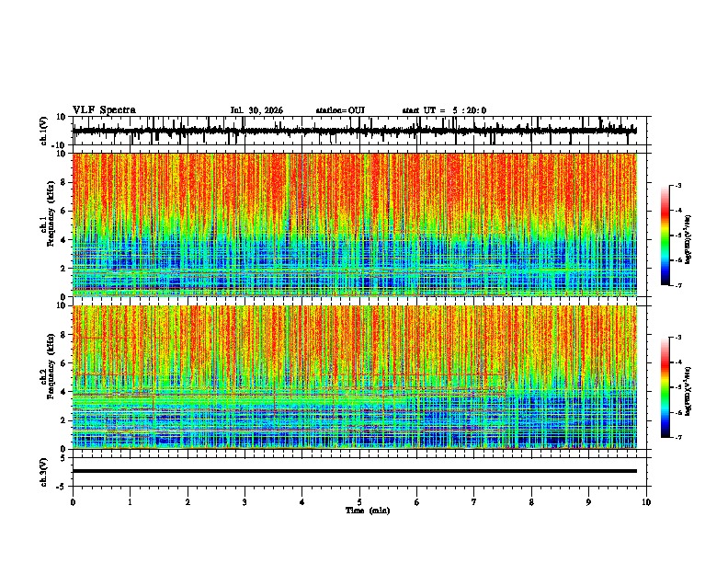Click the "5" tick on the time axis

click(359, 502)
